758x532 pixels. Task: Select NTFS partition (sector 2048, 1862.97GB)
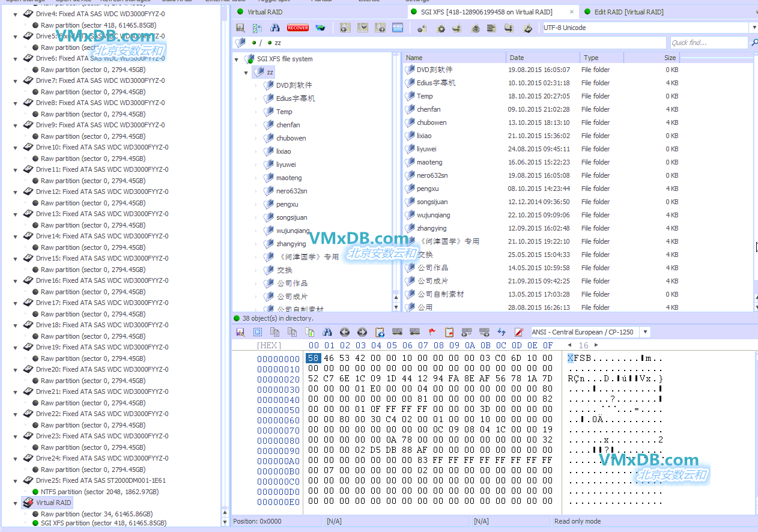(x=100, y=492)
